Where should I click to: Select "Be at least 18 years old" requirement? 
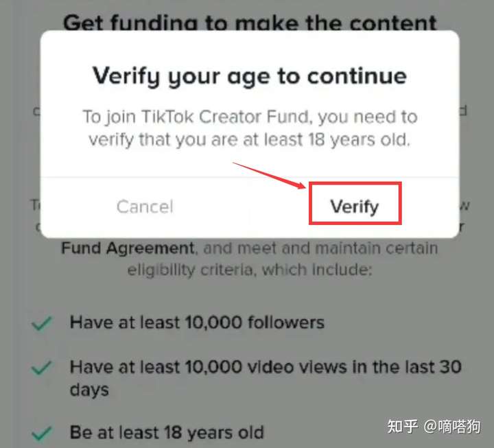click(167, 432)
